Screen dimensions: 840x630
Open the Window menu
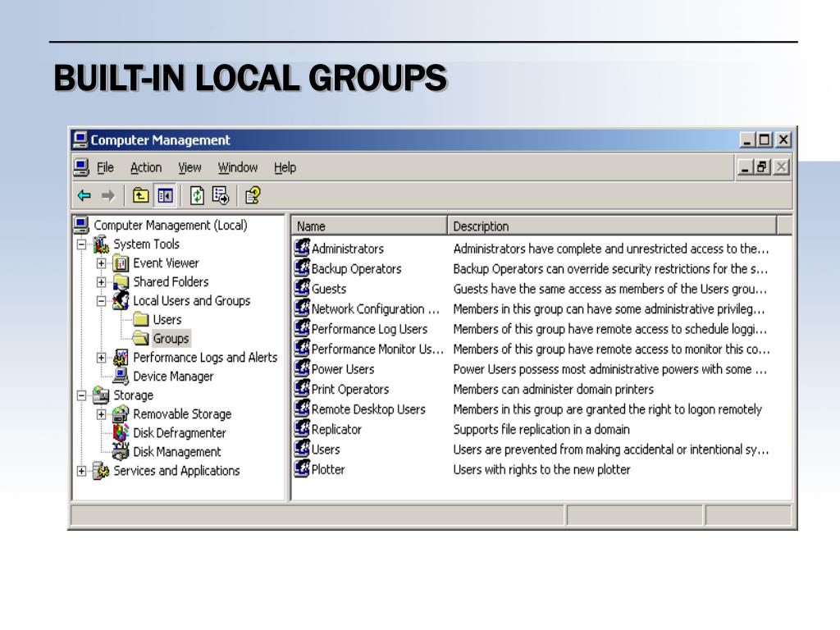point(237,167)
